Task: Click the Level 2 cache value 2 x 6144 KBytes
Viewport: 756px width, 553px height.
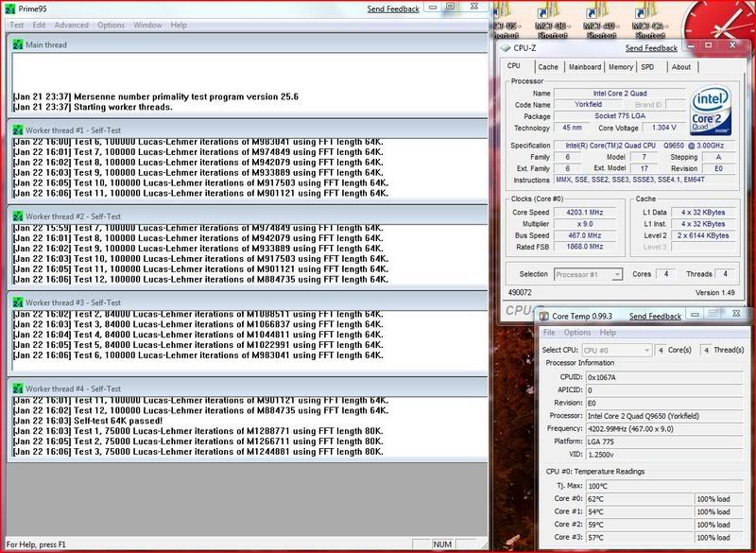Action: 703,235
